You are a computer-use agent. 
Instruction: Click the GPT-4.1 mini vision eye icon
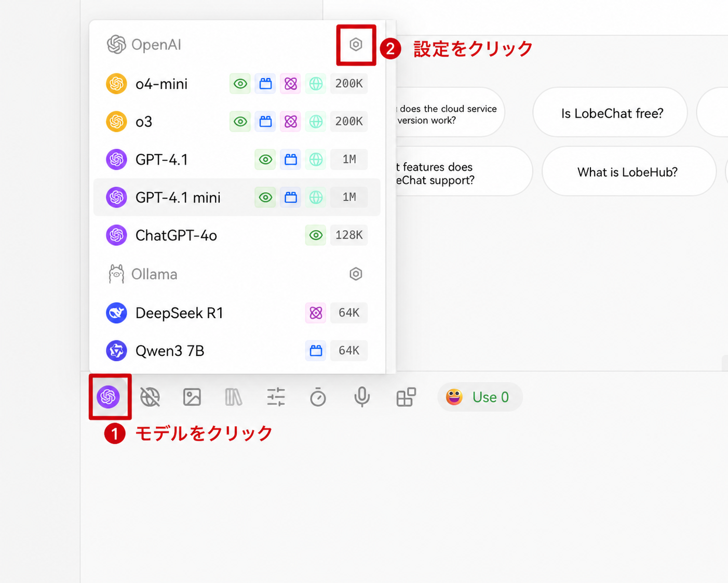click(x=265, y=197)
